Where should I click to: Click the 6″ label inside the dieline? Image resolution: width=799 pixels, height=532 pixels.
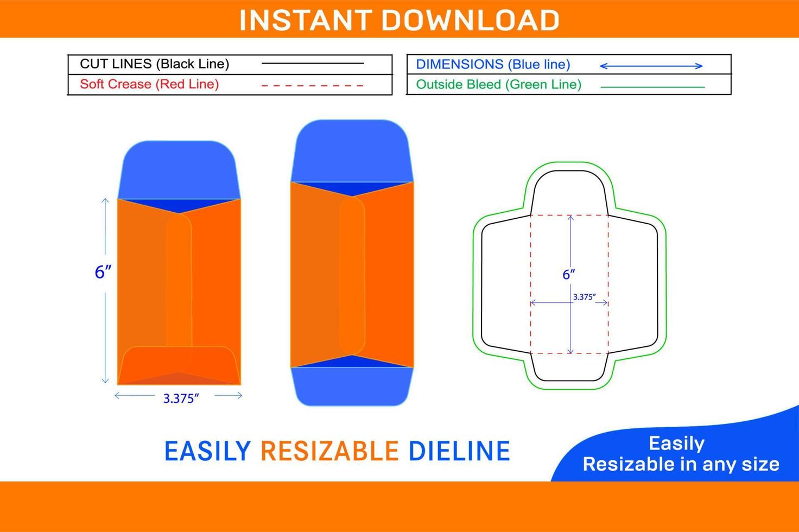tap(568, 275)
